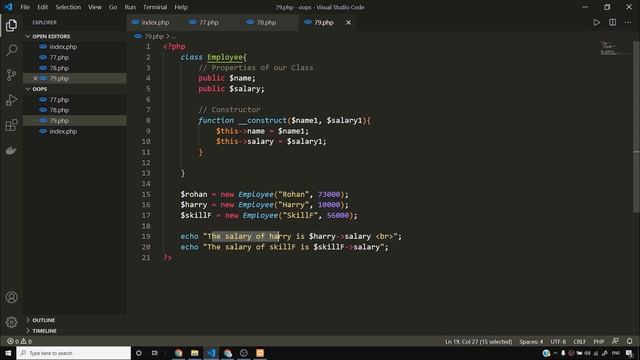Click line number 8 in the gutter
The width and height of the screenshot is (640, 360).
[x=148, y=120]
